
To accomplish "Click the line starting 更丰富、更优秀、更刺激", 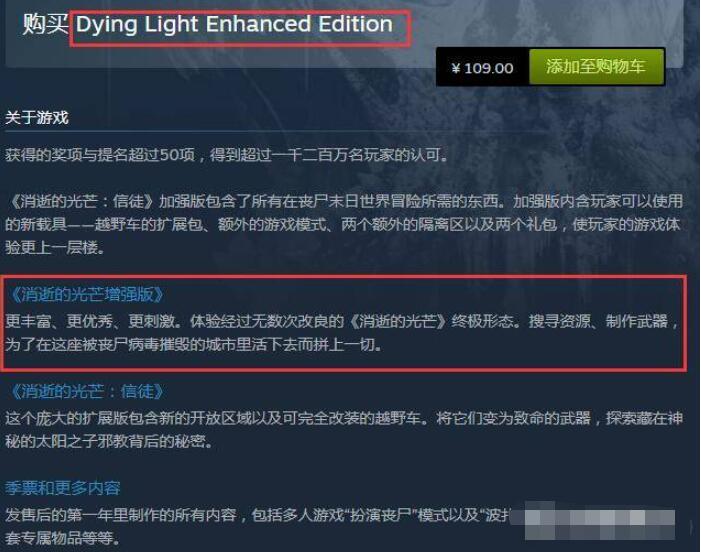I will click(342, 321).
